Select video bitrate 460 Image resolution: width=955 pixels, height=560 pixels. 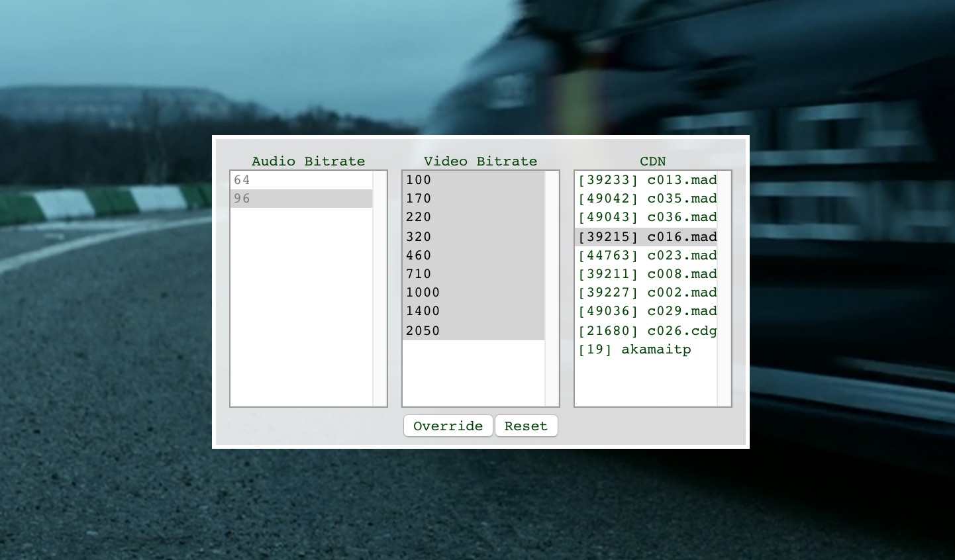[x=474, y=256]
